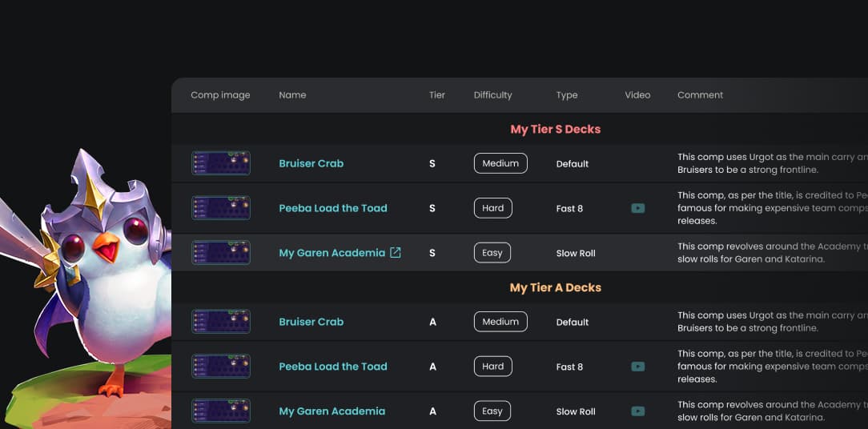Collapse the My Tier A Decks section heading

click(x=555, y=287)
